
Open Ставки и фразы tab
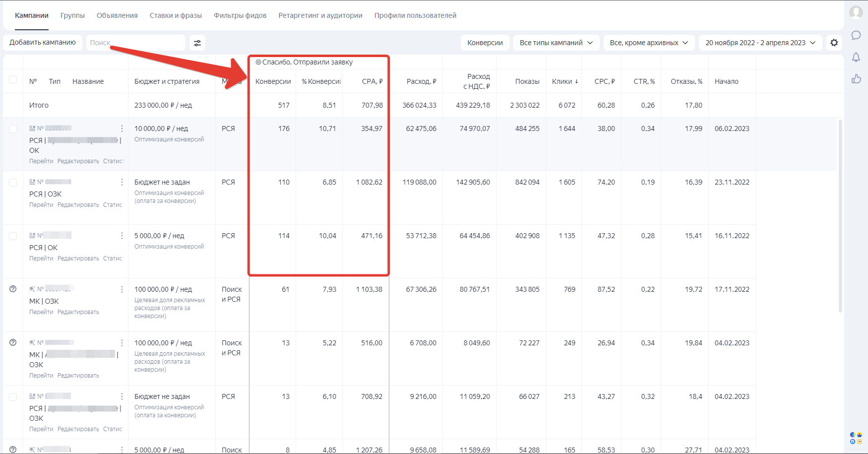point(176,15)
